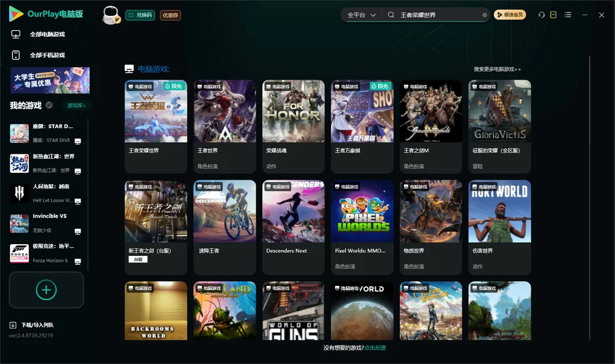Refresh the 我的游戏 list
The height and width of the screenshot is (364, 615).
(x=49, y=105)
